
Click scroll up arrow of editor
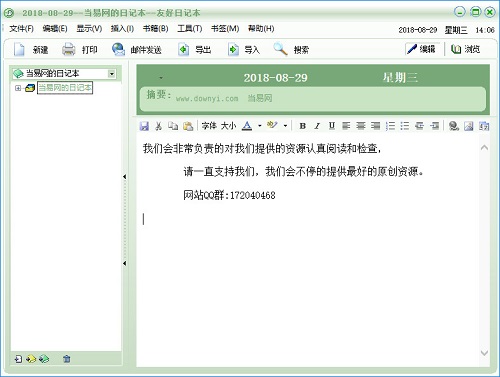tap(484, 147)
